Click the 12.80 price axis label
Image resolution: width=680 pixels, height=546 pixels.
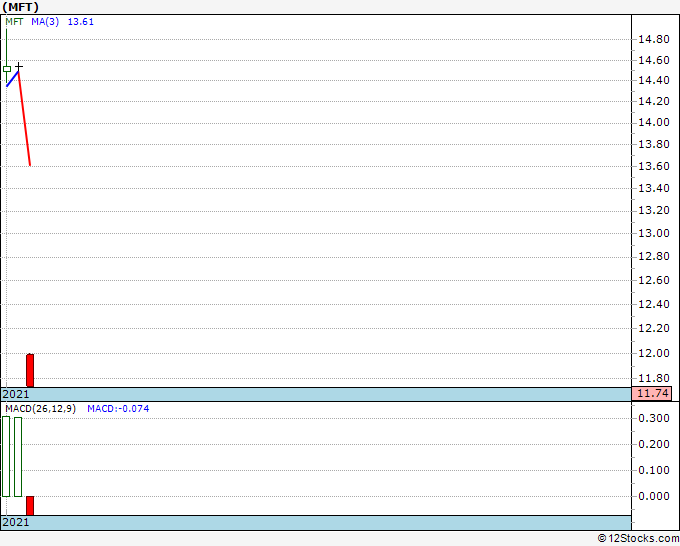(654, 257)
